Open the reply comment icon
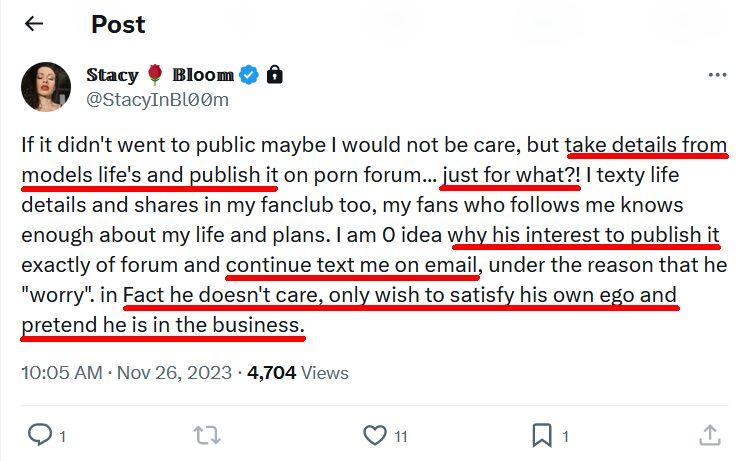Screen dimensions: 747x461 (x=38, y=435)
